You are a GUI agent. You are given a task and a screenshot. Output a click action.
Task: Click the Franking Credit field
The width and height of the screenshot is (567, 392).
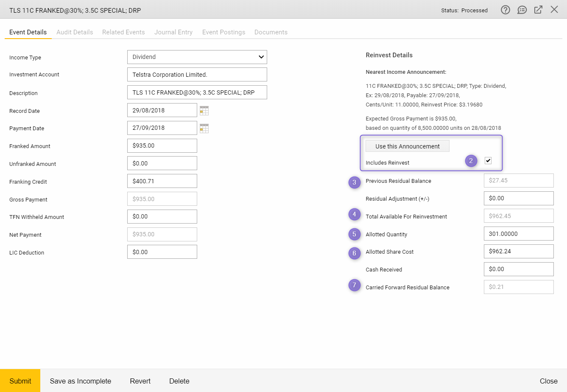click(x=162, y=181)
